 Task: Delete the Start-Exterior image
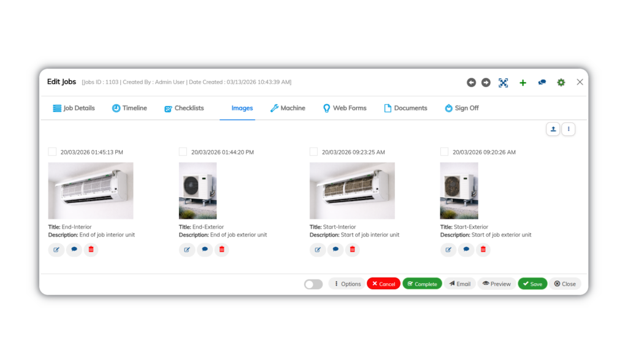483,249
